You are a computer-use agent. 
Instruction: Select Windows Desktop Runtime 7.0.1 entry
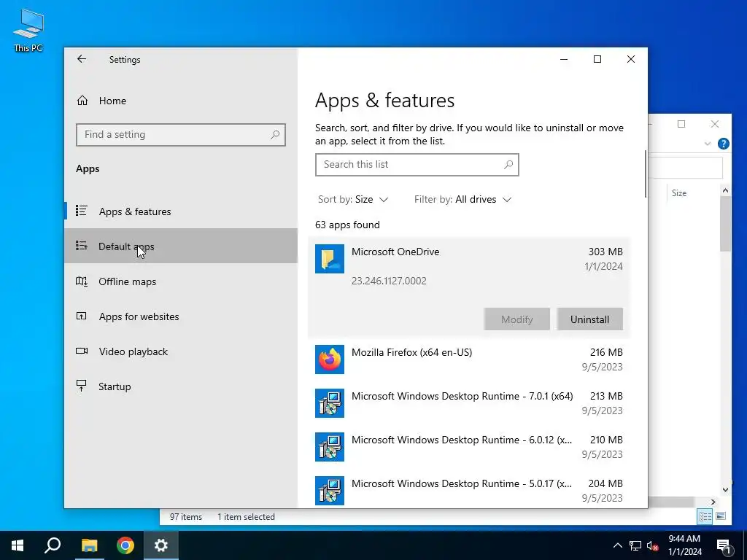point(469,403)
